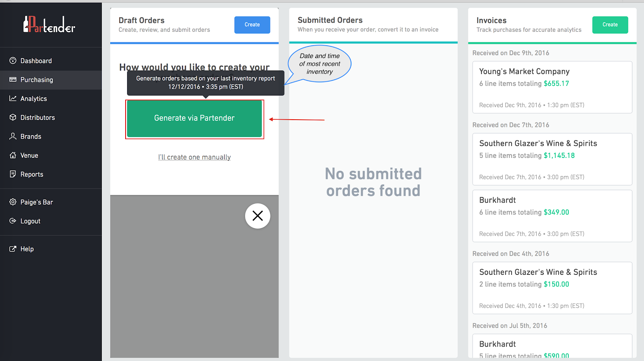Click the $150.00 total amount
This screenshot has height=361, width=644.
556,284
